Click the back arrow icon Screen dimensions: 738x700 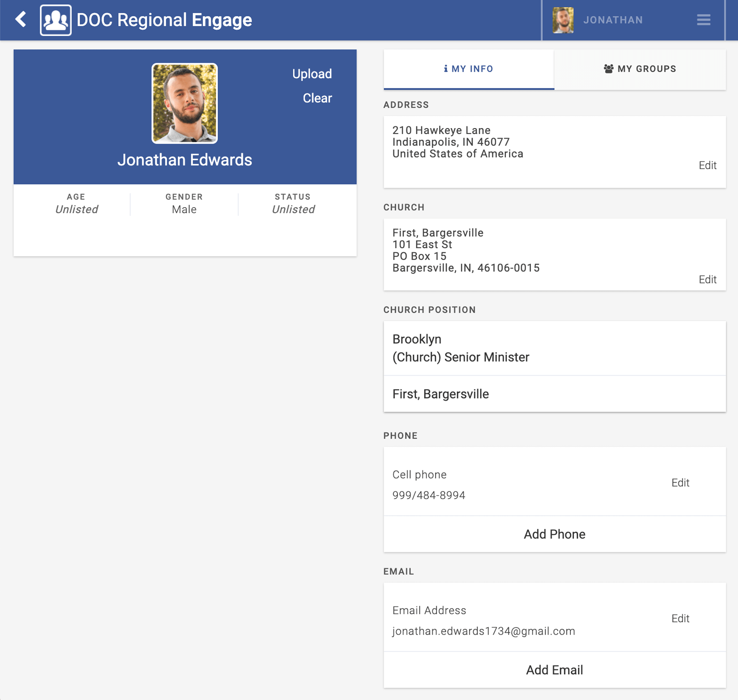click(20, 20)
